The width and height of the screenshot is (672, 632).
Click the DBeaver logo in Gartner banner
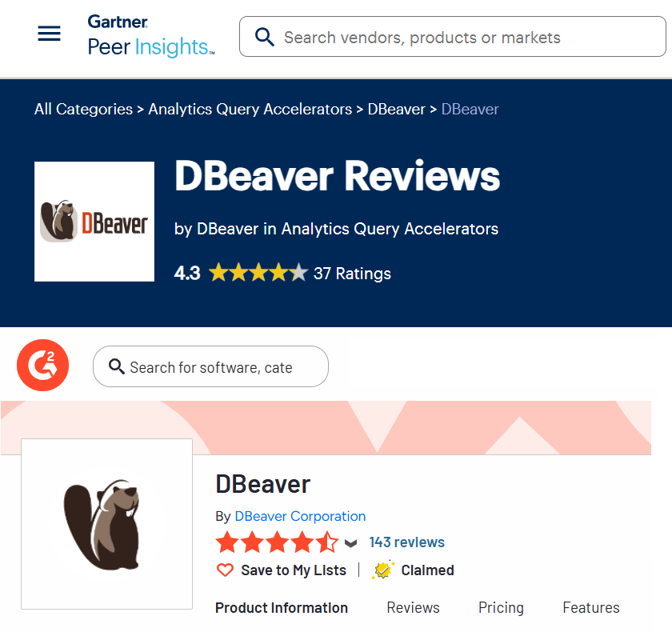[94, 222]
